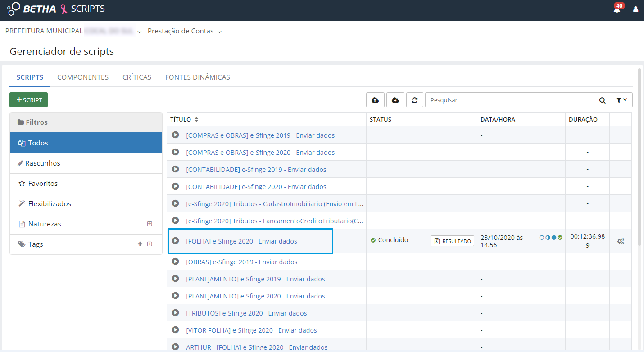This screenshot has width=644, height=352.
Task: Open the user profile icon
Action: tap(636, 9)
